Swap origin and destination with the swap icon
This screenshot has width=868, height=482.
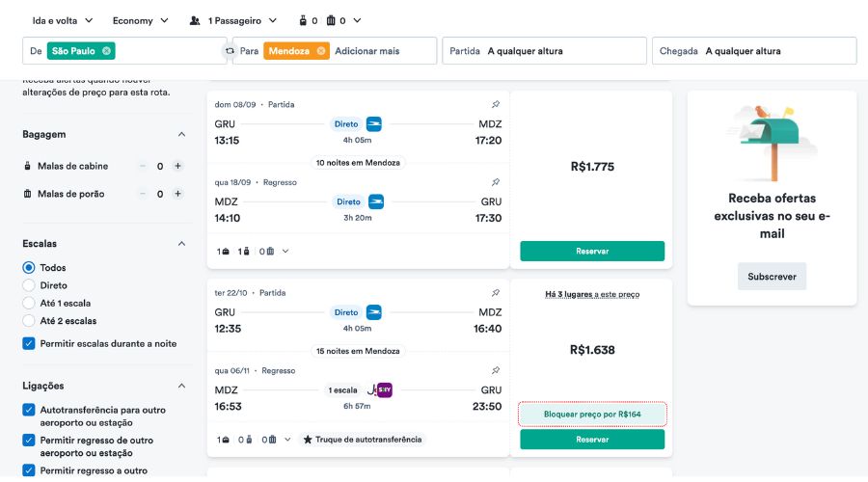pyautogui.click(x=230, y=51)
